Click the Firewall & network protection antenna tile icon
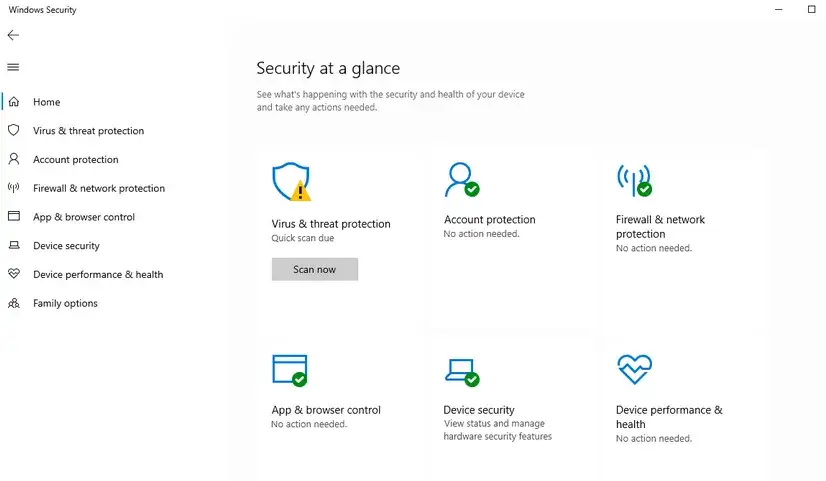The height and width of the screenshot is (481, 826). (634, 180)
